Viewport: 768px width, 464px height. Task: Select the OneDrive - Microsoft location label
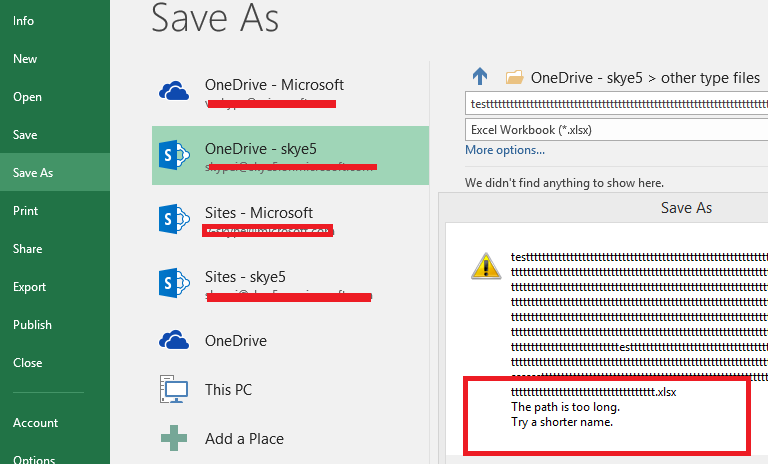(x=274, y=85)
